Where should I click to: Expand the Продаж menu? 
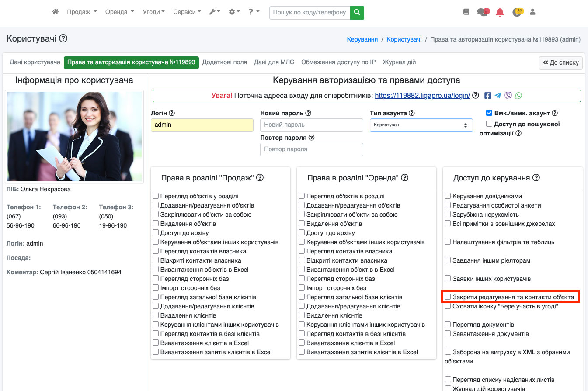tap(82, 12)
